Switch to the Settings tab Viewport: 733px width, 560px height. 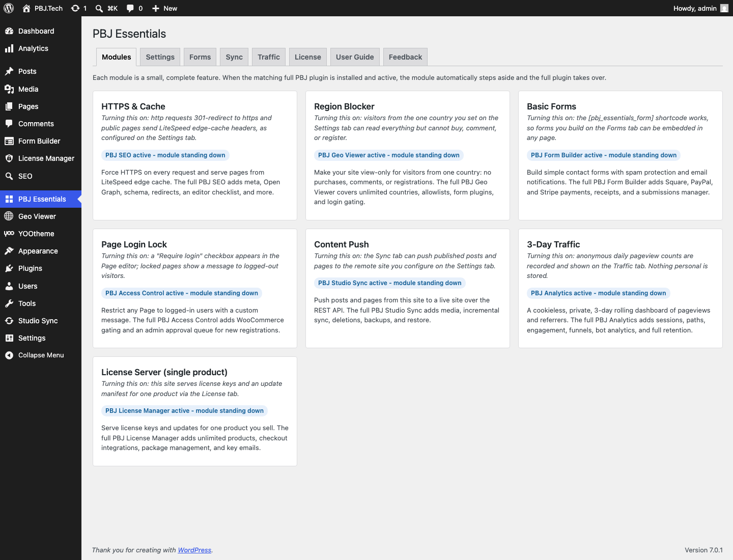pyautogui.click(x=160, y=57)
